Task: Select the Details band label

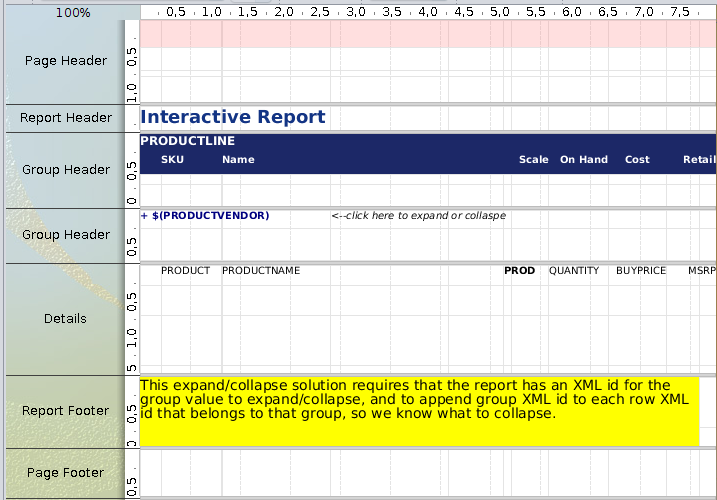Action: click(65, 318)
